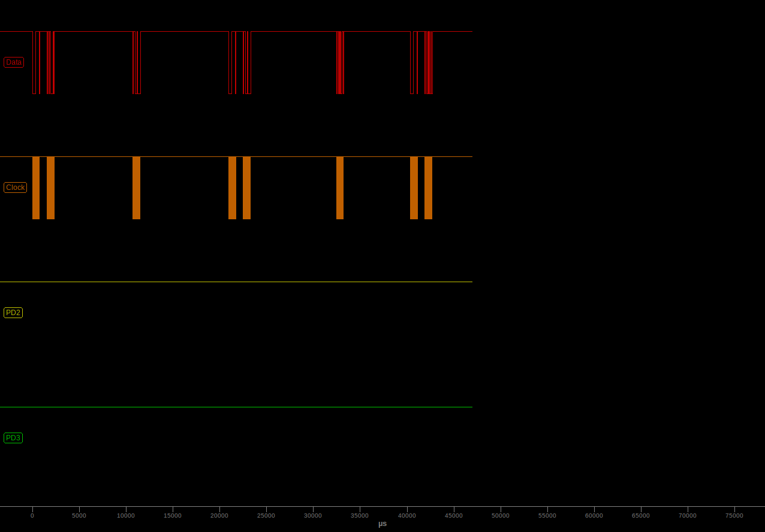
Task: Click the first Clock pulse at 0 µs
Action: 36,188
